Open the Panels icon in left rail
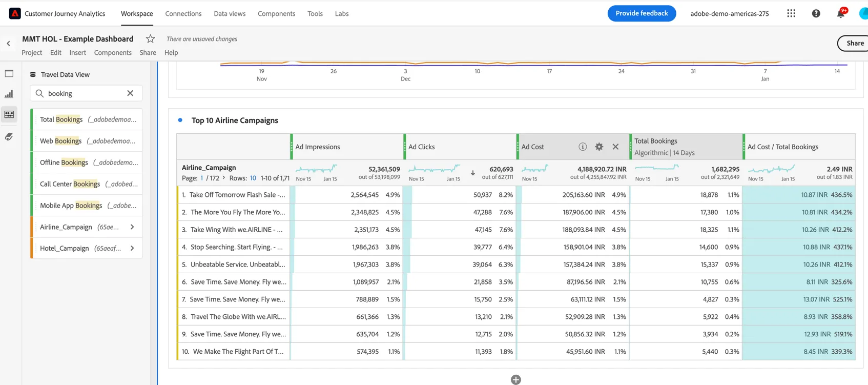This screenshot has height=385, width=868. (x=9, y=73)
